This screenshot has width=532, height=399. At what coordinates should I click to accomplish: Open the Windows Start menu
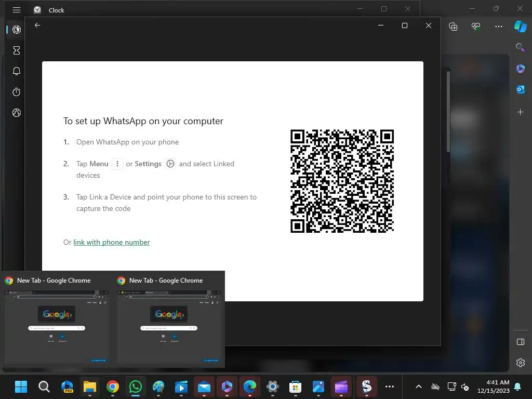pyautogui.click(x=21, y=387)
